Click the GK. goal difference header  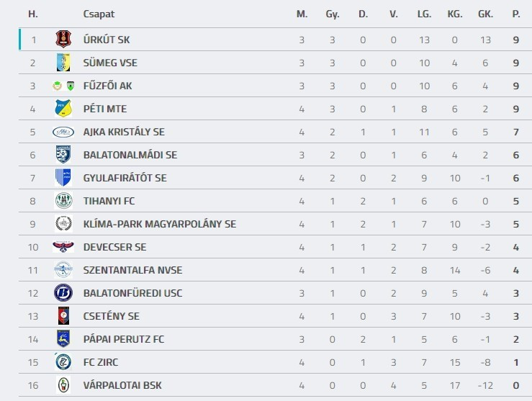(485, 14)
